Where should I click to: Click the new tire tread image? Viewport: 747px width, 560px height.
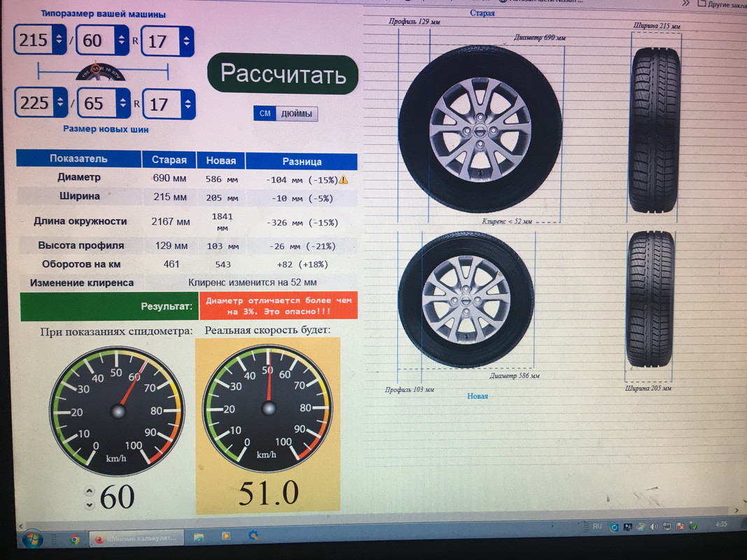click(650, 300)
